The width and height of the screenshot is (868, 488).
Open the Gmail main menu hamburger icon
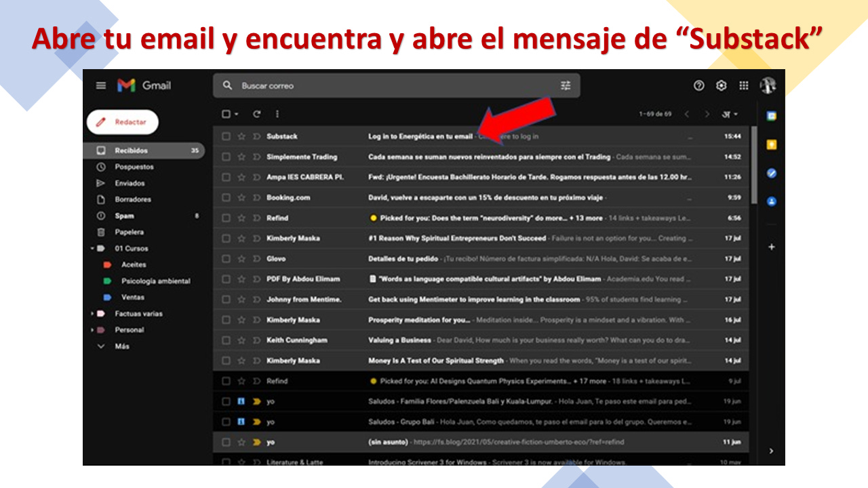101,85
